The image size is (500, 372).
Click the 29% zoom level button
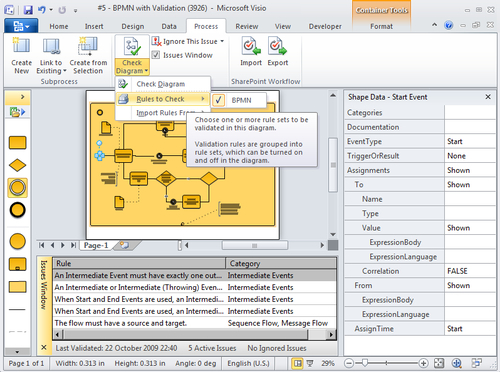[328, 363]
